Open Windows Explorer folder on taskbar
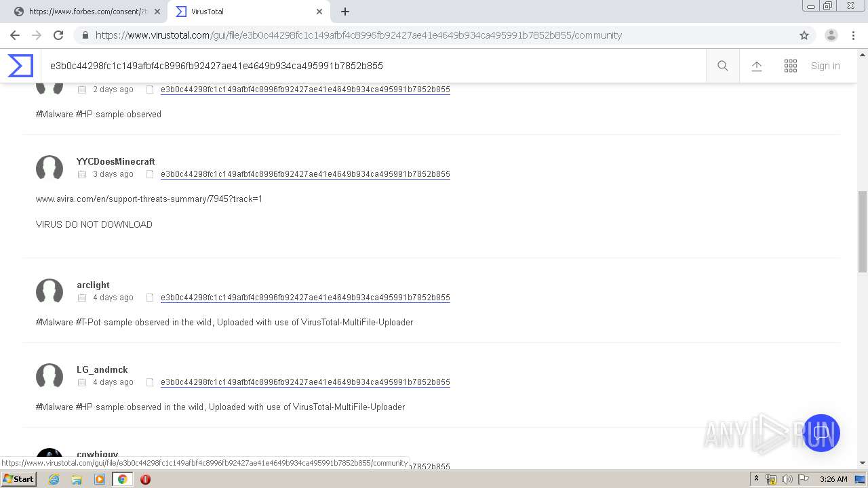The image size is (868, 488). point(77,479)
